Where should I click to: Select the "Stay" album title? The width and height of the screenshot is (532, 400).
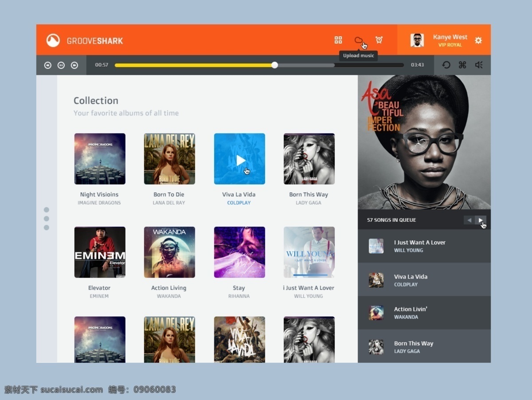click(239, 288)
